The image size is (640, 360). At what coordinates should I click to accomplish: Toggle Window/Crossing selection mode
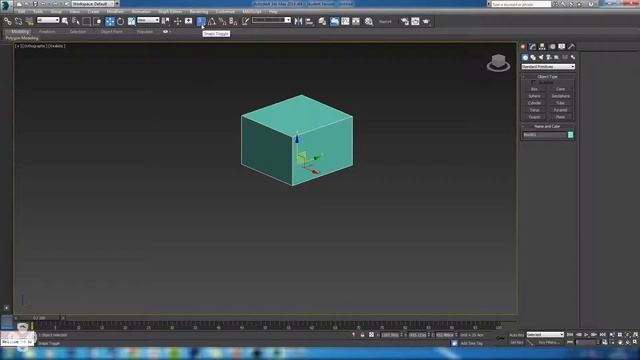[x=97, y=21]
